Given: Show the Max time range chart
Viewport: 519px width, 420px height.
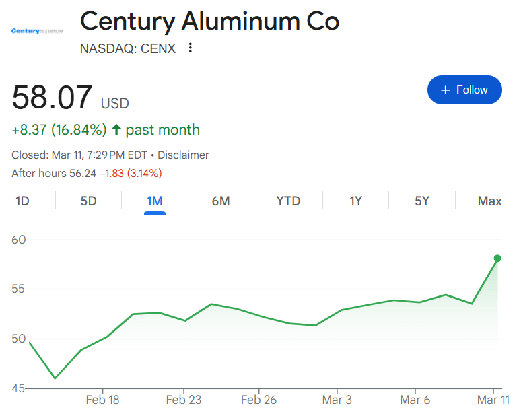Looking at the screenshot, I should click(489, 201).
